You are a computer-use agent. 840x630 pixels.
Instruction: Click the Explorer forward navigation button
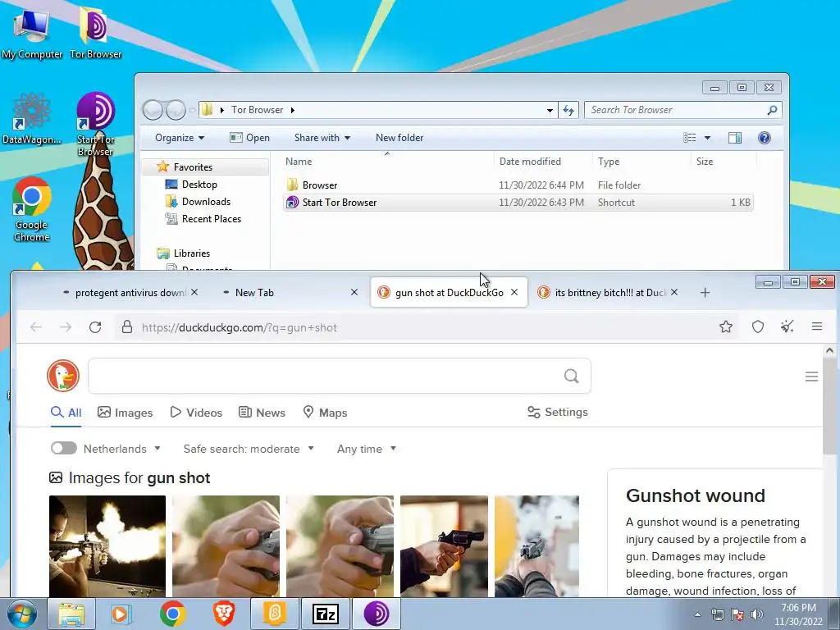[176, 110]
